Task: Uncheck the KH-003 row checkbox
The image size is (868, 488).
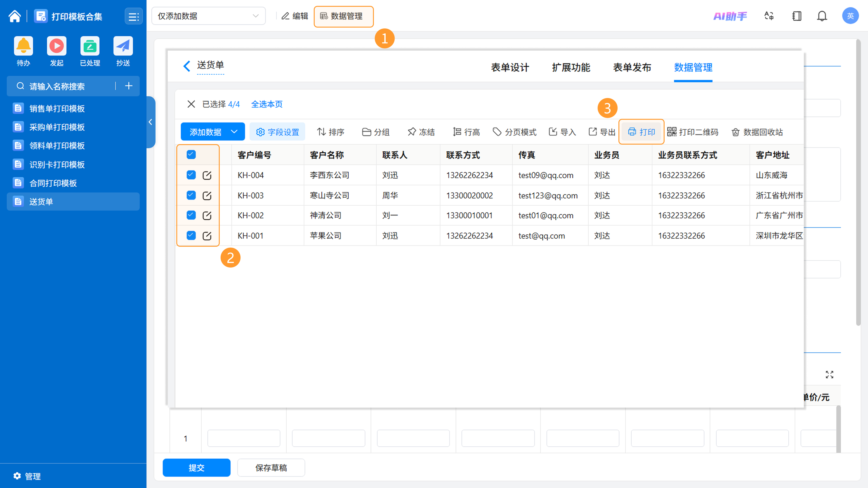Action: [x=191, y=195]
